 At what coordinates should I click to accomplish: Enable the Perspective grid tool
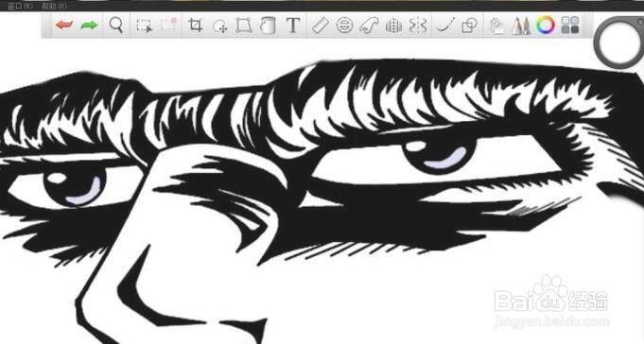click(x=393, y=26)
